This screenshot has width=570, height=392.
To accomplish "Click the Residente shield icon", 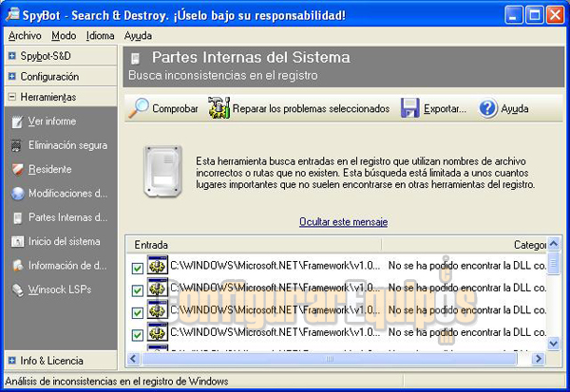I will tap(17, 169).
